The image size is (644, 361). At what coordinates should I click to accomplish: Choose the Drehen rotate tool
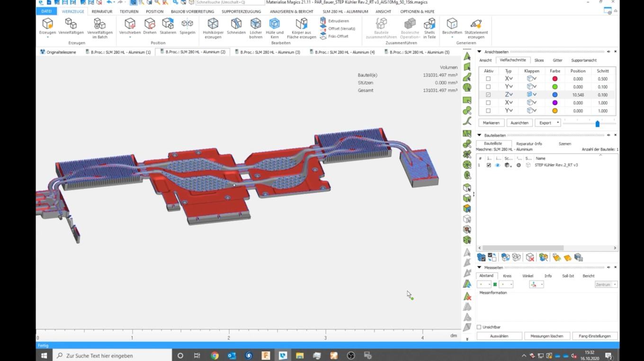[x=150, y=27]
